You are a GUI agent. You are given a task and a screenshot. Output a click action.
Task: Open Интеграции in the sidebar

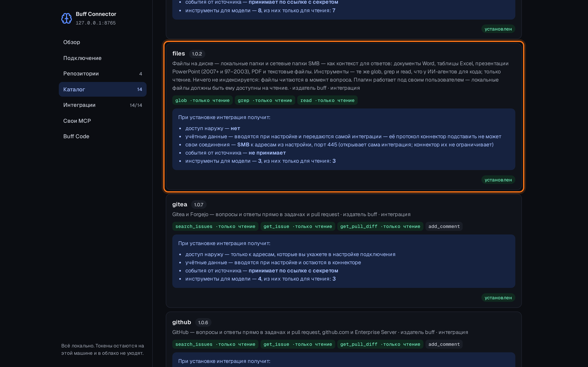pyautogui.click(x=102, y=105)
